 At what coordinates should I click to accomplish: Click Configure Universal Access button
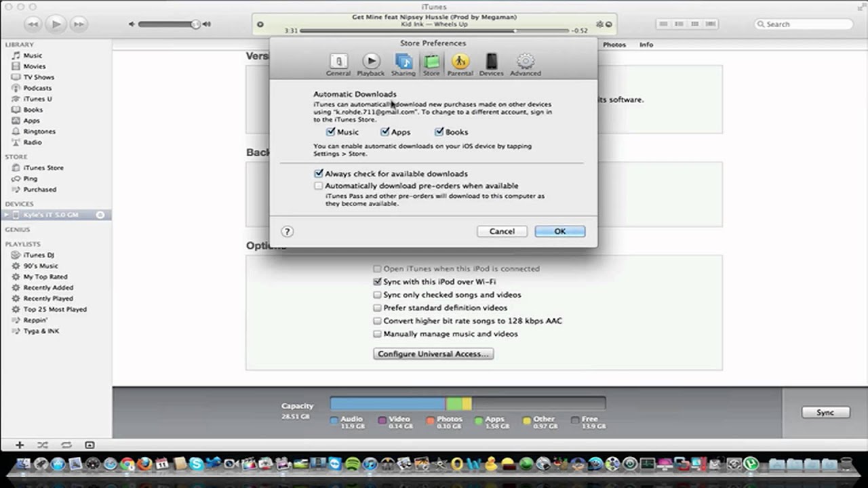433,354
